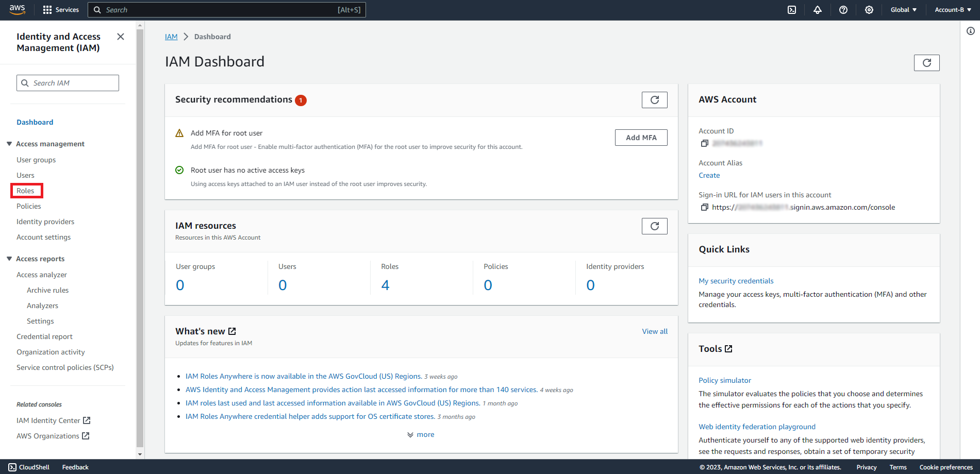This screenshot has width=980, height=474.
Task: Click the Search IAM field
Action: click(68, 83)
